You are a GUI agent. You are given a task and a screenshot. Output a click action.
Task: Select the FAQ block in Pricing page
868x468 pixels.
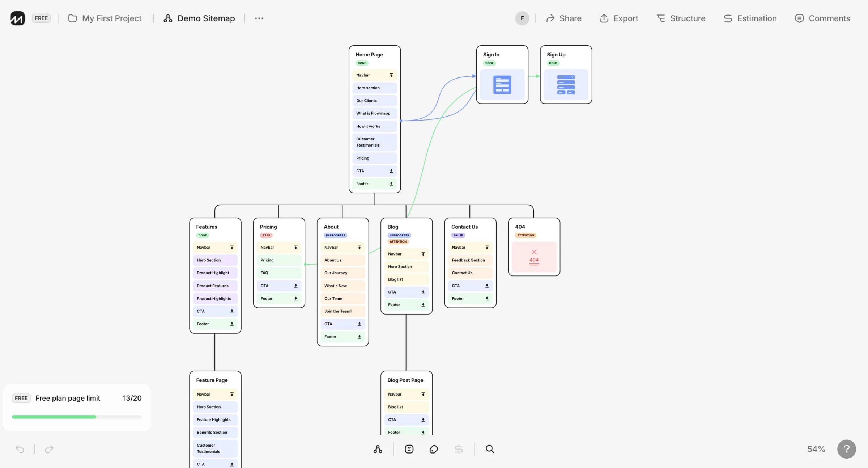[279, 273]
